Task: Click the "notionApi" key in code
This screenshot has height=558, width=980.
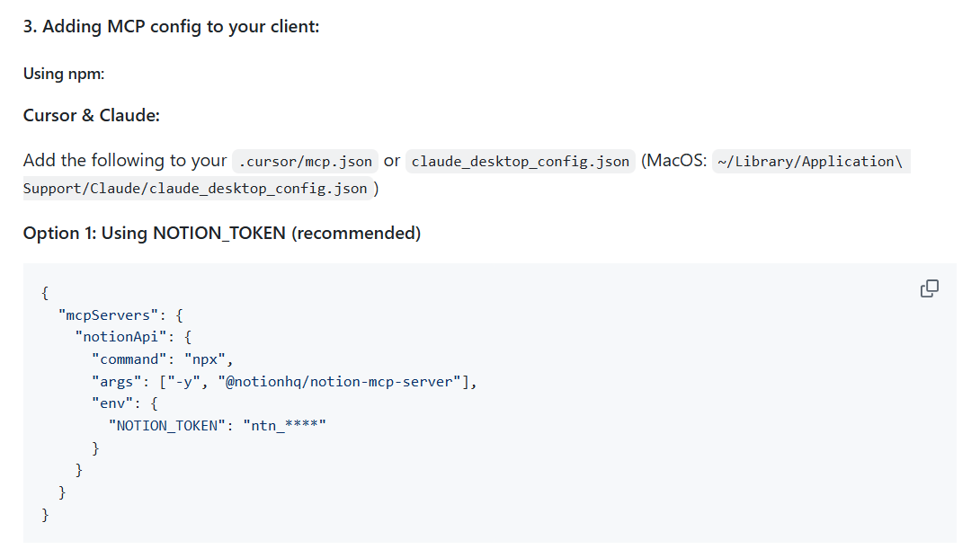Action: (120, 337)
